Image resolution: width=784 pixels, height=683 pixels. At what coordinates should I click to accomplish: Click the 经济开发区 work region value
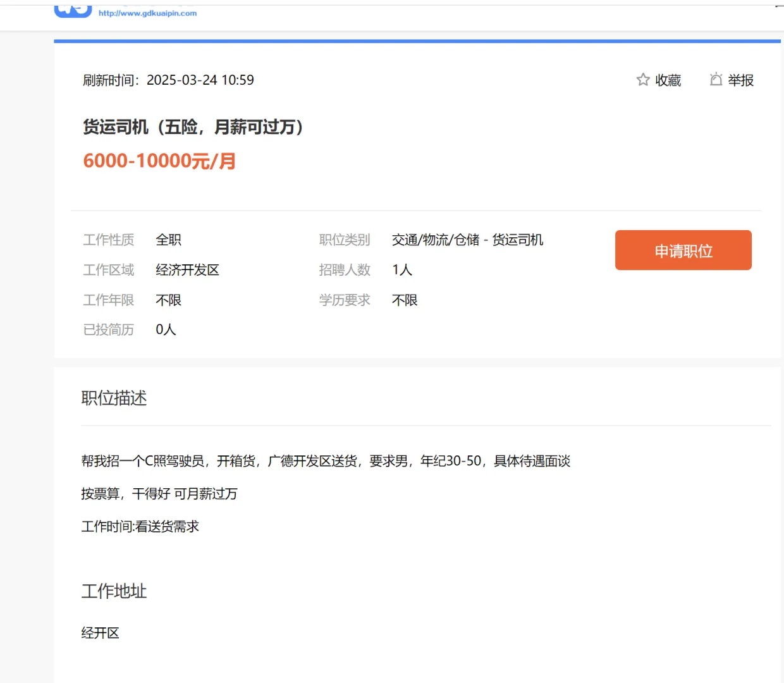(187, 270)
